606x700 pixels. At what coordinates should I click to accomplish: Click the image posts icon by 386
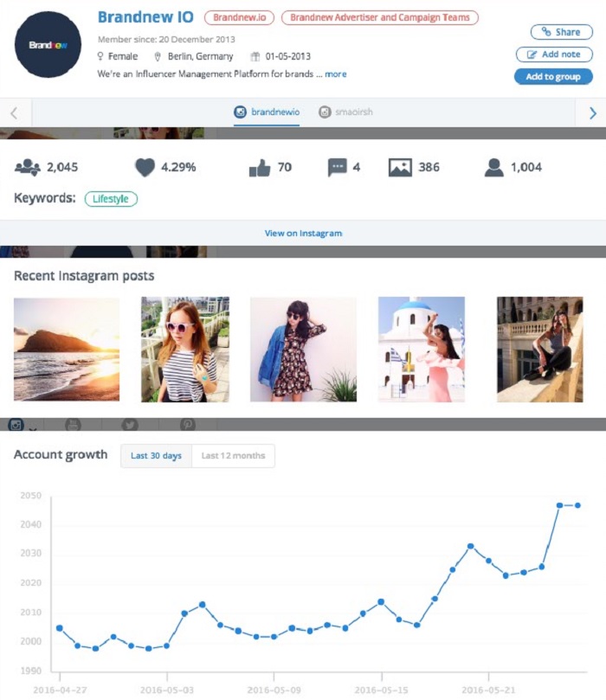[x=400, y=168]
